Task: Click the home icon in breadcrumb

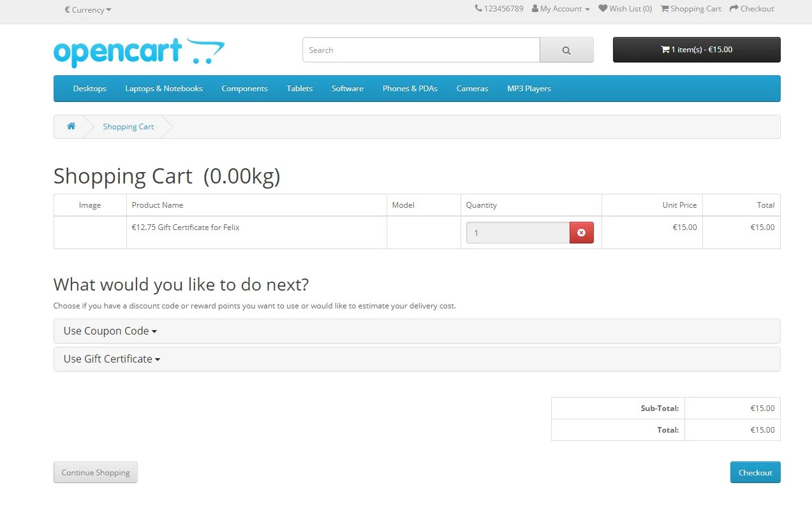Action: [x=71, y=126]
